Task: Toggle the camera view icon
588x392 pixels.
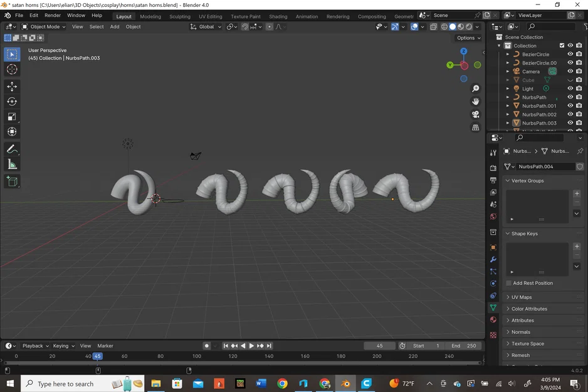Action: 476,114
